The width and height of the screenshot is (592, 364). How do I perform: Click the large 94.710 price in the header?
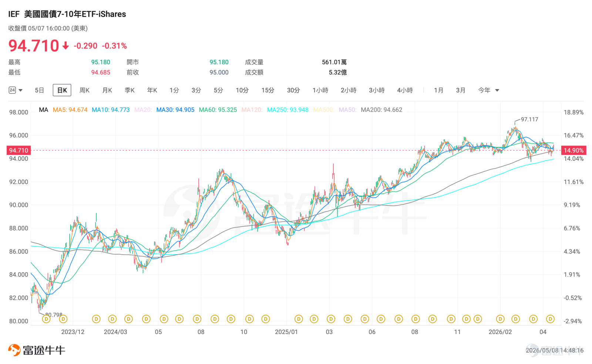[x=34, y=46]
